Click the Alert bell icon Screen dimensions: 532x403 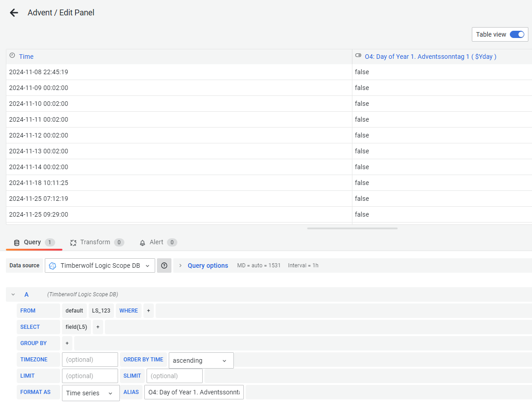coord(142,242)
